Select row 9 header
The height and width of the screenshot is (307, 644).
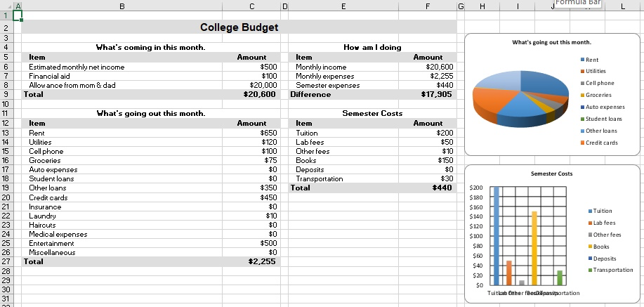[x=6, y=94]
